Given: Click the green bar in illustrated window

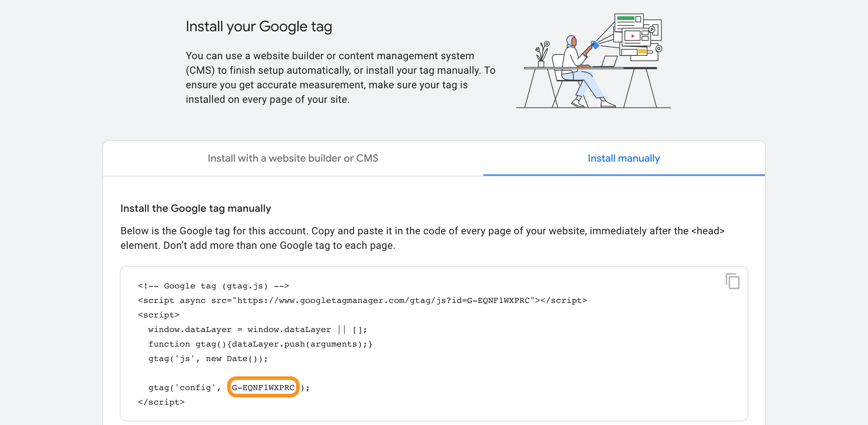Looking at the screenshot, I should click(x=625, y=18).
